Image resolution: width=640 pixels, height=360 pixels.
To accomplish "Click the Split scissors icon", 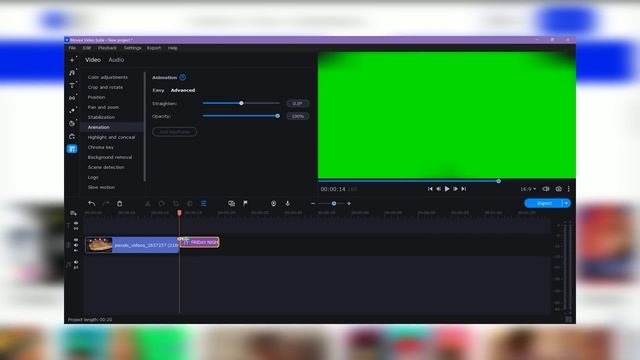I will pyautogui.click(x=148, y=203).
